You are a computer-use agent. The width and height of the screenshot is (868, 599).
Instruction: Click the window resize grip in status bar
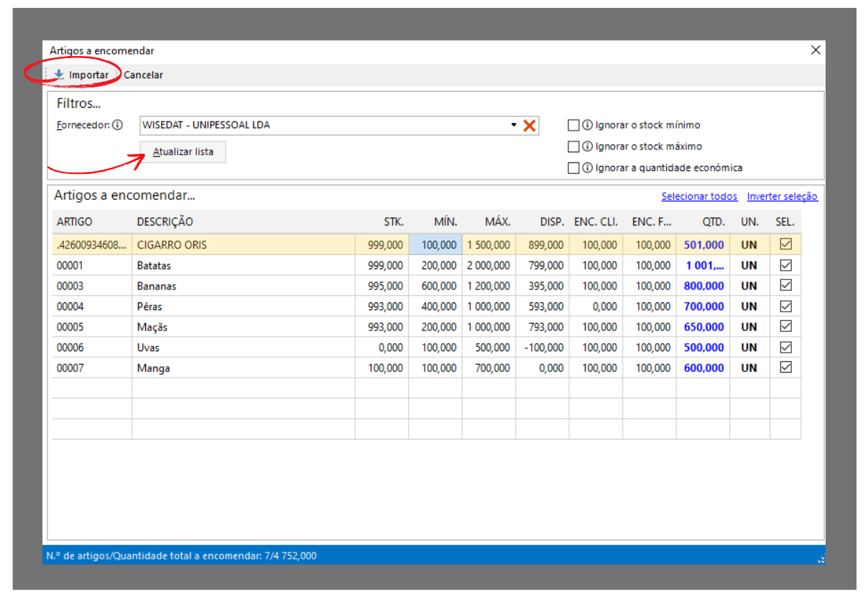point(821,558)
